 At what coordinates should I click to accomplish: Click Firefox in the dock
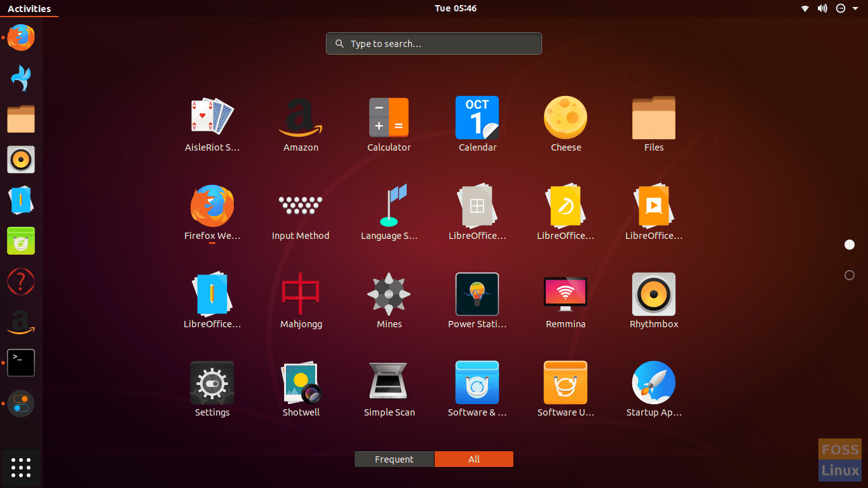pos(21,37)
